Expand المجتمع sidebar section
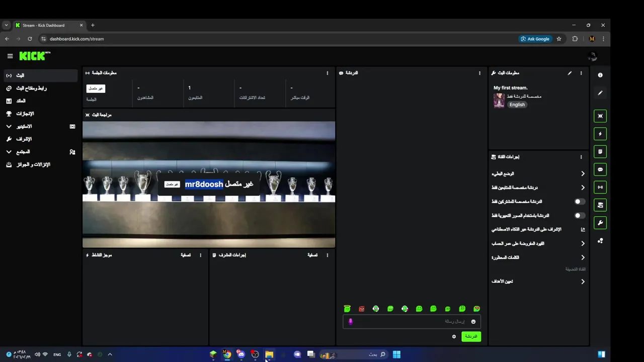Image resolution: width=644 pixels, height=362 pixels. pos(40,152)
